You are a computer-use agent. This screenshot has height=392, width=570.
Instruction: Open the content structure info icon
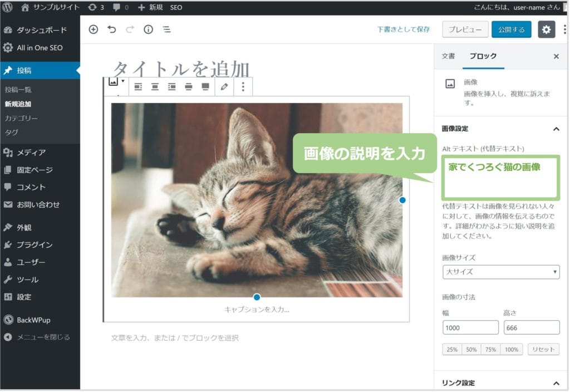148,30
